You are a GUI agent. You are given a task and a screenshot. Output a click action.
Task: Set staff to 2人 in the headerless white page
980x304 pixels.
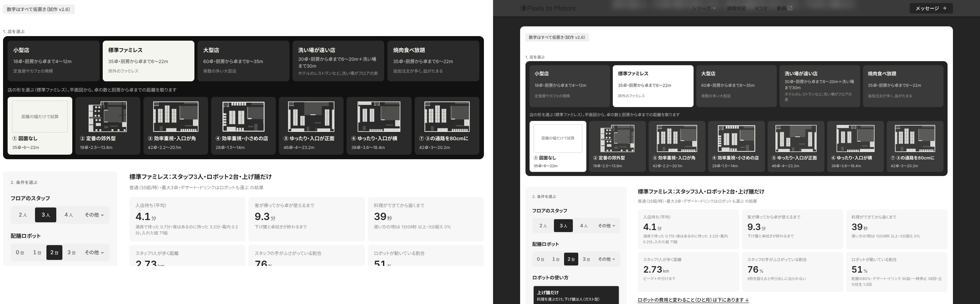click(x=23, y=215)
